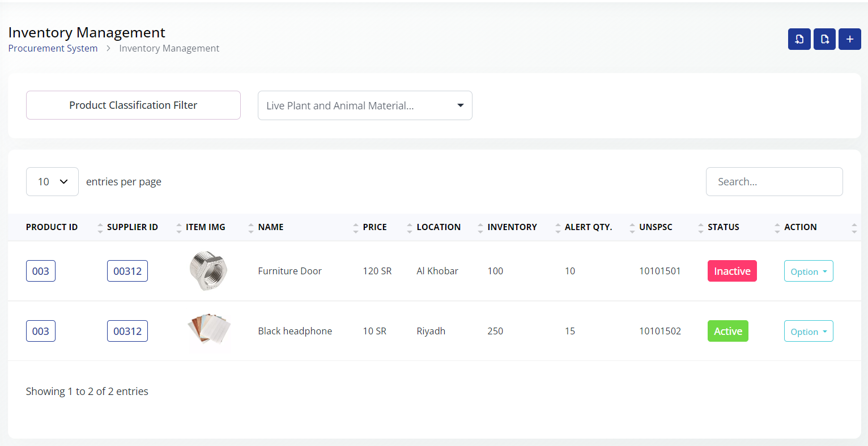Image resolution: width=868 pixels, height=446 pixels.
Task: Click inside the Search input field
Action: click(x=773, y=182)
